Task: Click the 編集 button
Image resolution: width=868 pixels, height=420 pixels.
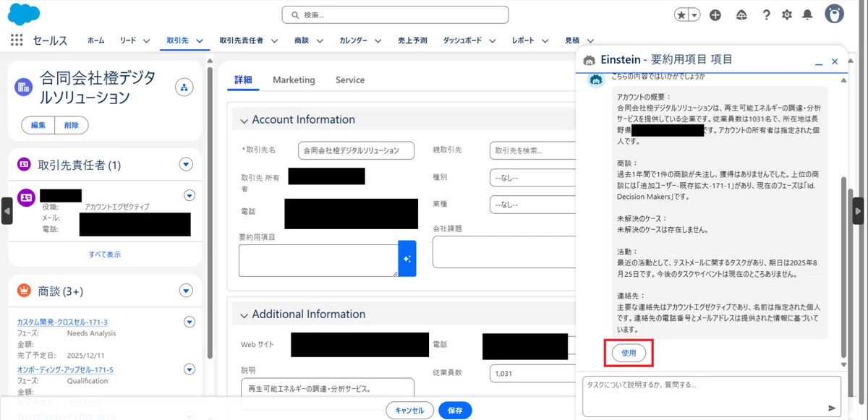Action: tap(38, 125)
